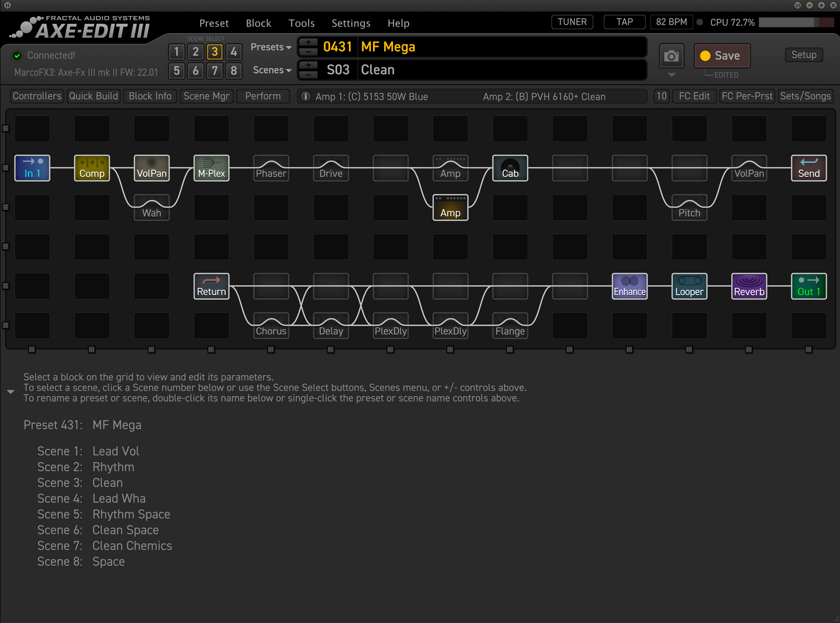
Task: Select the second PlexDly block next to Flange
Action: tap(451, 326)
